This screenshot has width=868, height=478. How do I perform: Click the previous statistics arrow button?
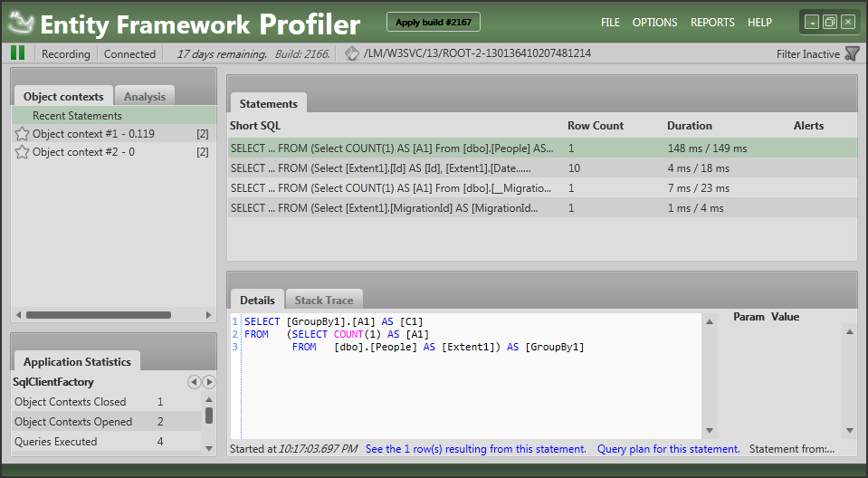point(194,382)
